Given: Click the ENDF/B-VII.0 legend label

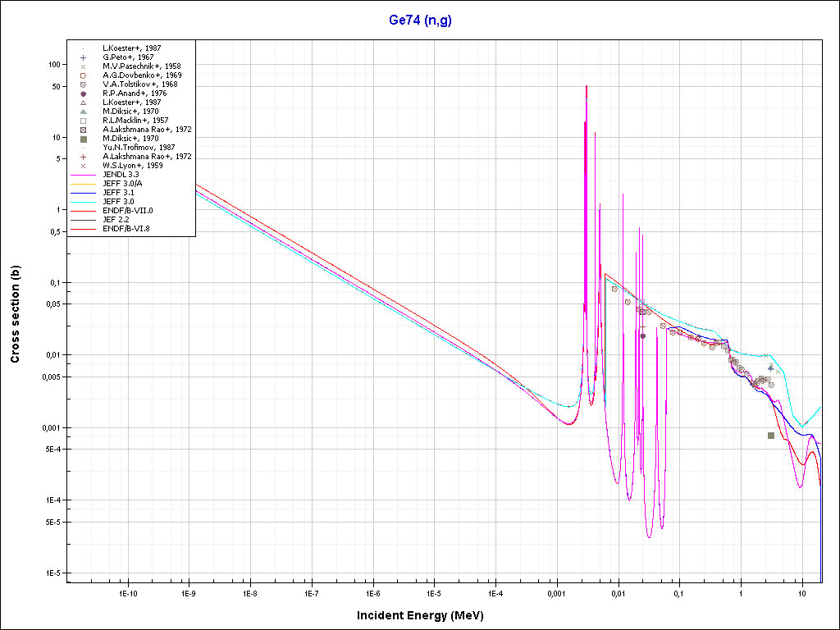Looking at the screenshot, I should [134, 211].
